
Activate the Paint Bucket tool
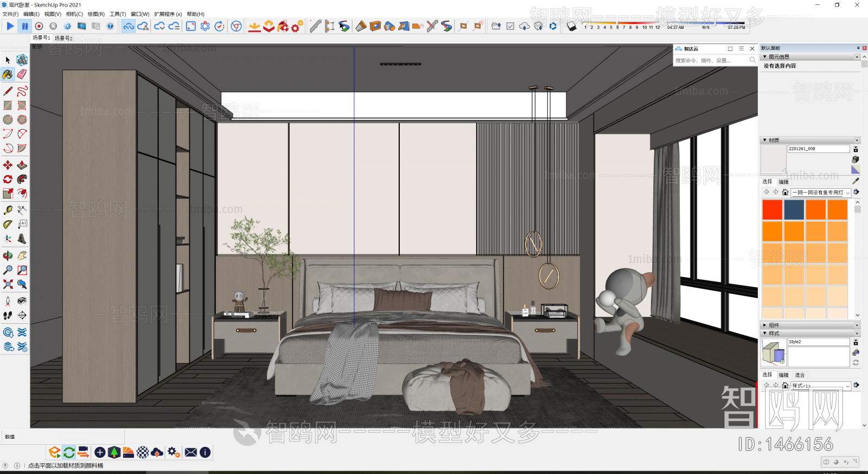coord(8,74)
